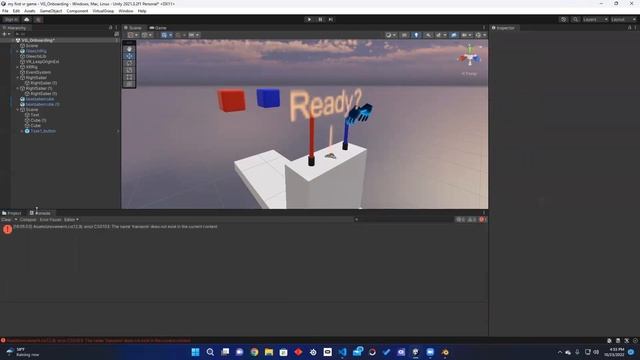Open the Scene draw mode dropdown
The height and width of the screenshot is (360, 640).
(x=391, y=35)
